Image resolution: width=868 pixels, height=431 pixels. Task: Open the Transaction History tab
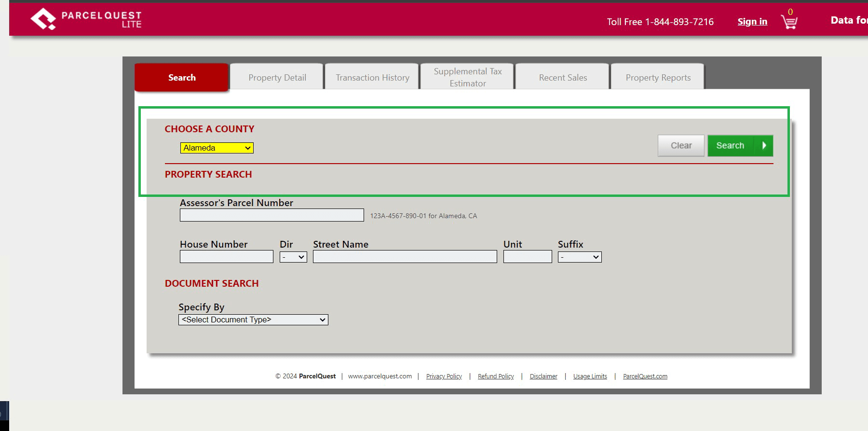point(372,77)
